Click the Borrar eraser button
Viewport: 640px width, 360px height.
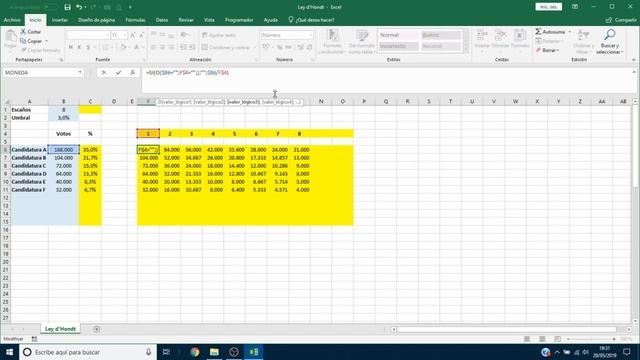point(547,50)
